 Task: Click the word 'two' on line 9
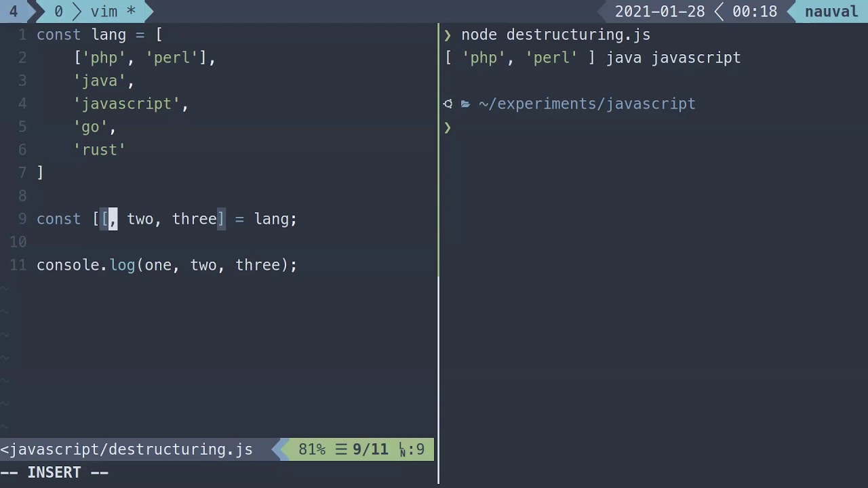click(140, 219)
